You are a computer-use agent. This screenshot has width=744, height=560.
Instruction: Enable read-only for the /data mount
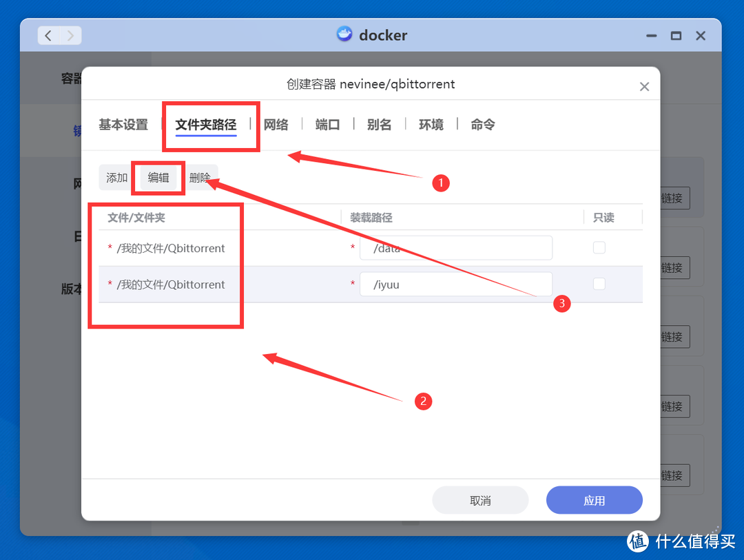599,248
